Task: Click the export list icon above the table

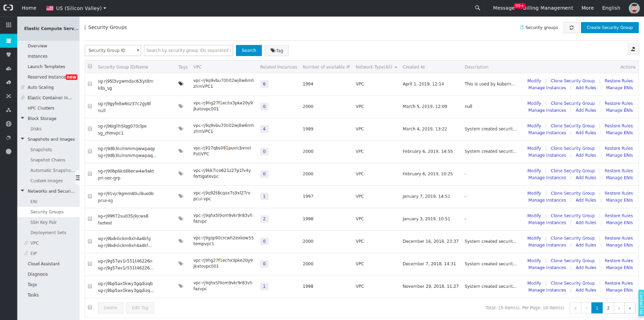Action: tap(633, 49)
